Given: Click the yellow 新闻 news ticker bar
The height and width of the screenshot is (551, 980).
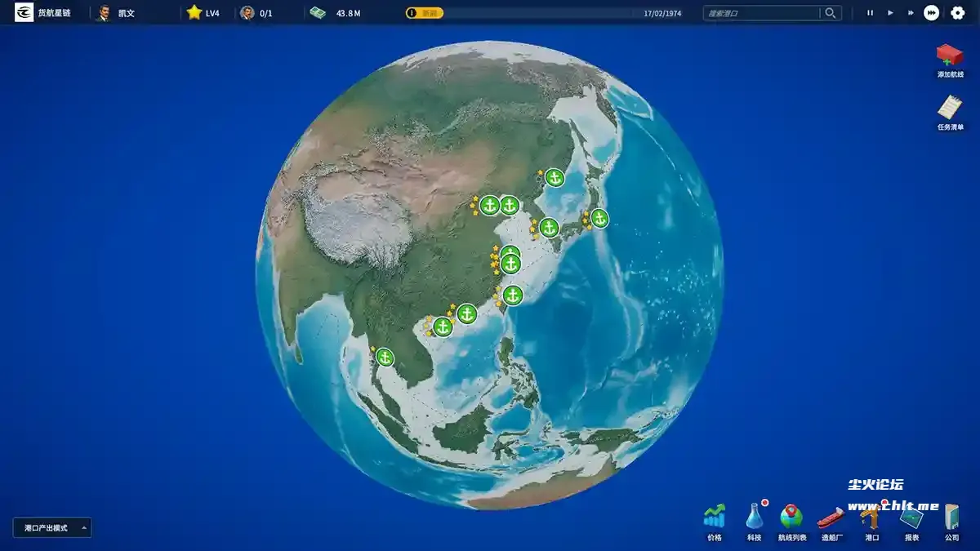Looking at the screenshot, I should tap(425, 13).
